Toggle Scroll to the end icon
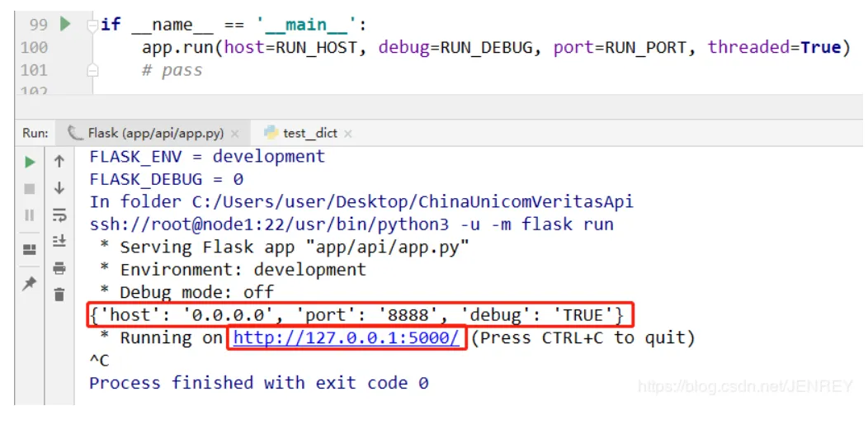The height and width of the screenshot is (439, 868). click(x=59, y=241)
